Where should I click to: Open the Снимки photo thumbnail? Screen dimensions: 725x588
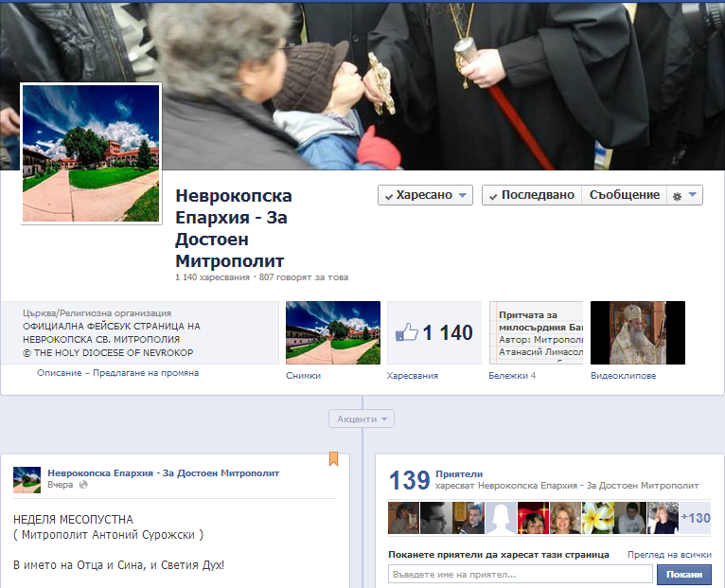pyautogui.click(x=333, y=332)
